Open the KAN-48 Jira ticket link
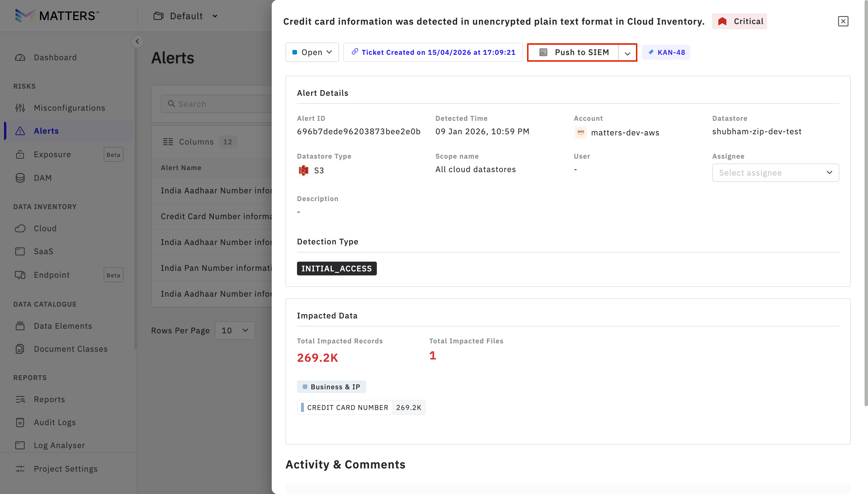 point(666,52)
